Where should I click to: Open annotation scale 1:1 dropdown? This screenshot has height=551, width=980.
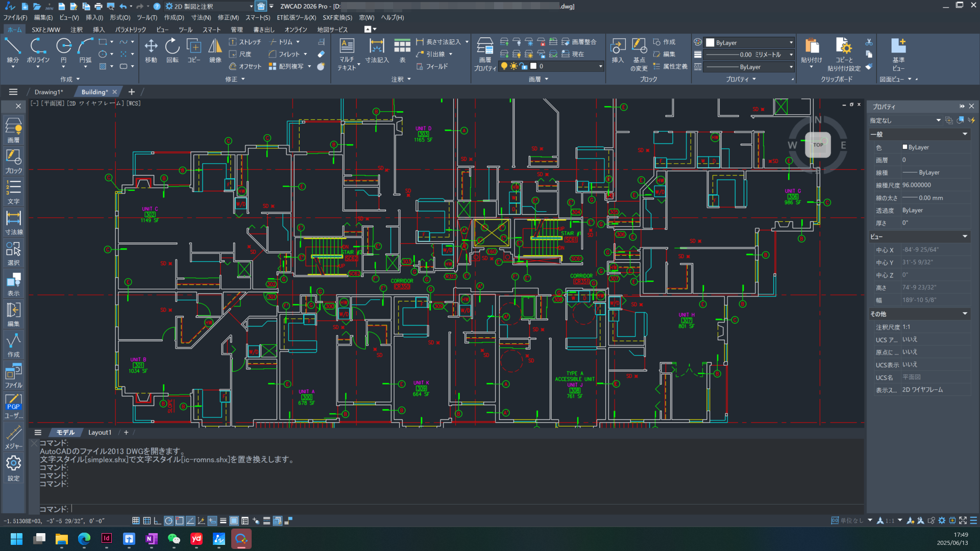(x=890, y=520)
